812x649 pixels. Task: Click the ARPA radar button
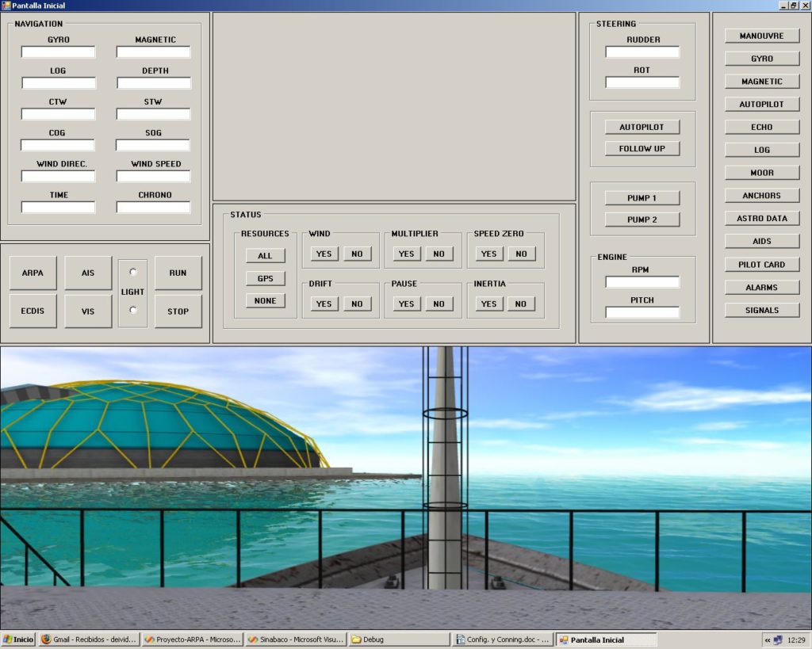[33, 273]
